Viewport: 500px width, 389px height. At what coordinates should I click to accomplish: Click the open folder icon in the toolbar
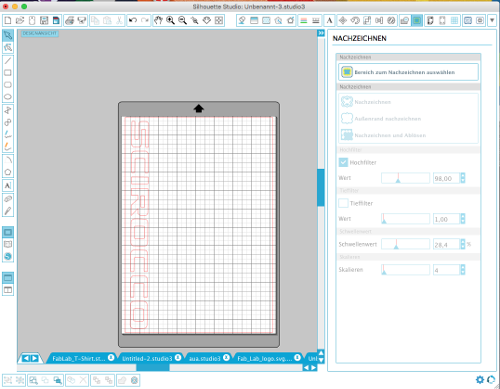(20, 21)
